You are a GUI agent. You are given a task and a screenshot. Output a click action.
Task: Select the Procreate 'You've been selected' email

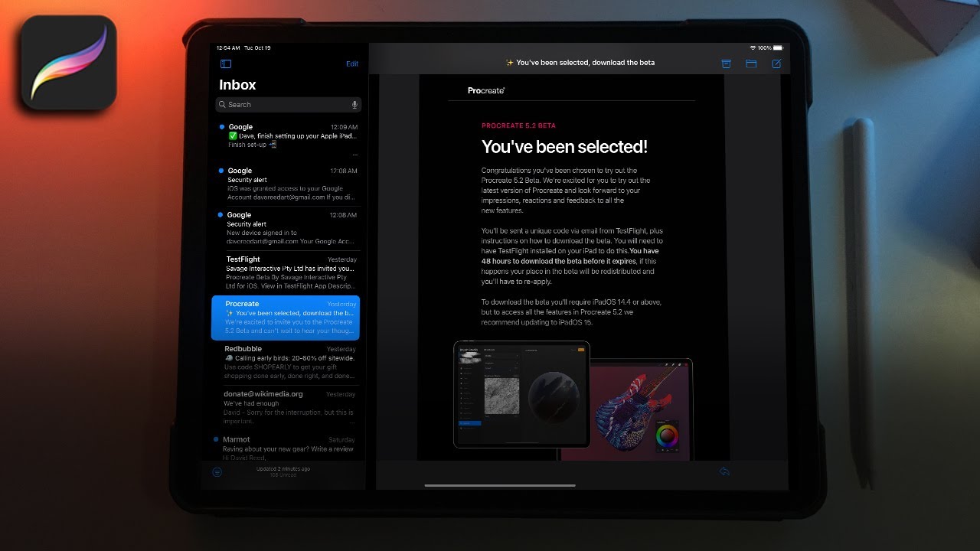tap(286, 318)
